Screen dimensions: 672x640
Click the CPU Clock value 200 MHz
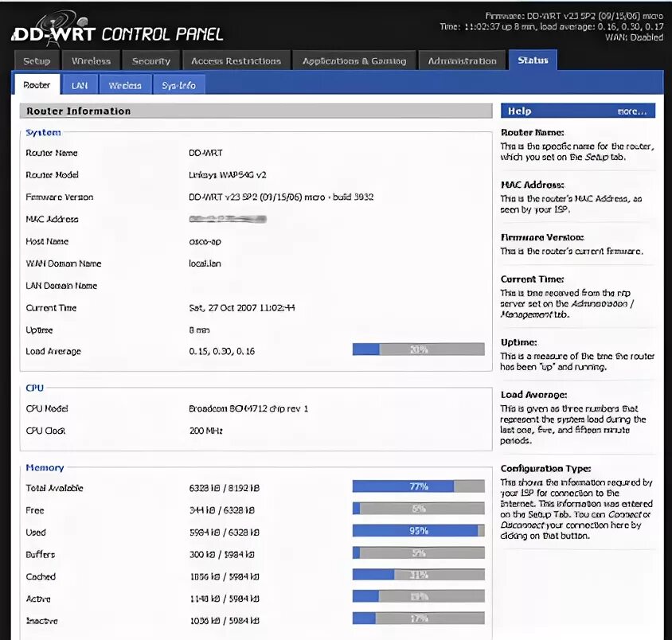click(x=206, y=431)
